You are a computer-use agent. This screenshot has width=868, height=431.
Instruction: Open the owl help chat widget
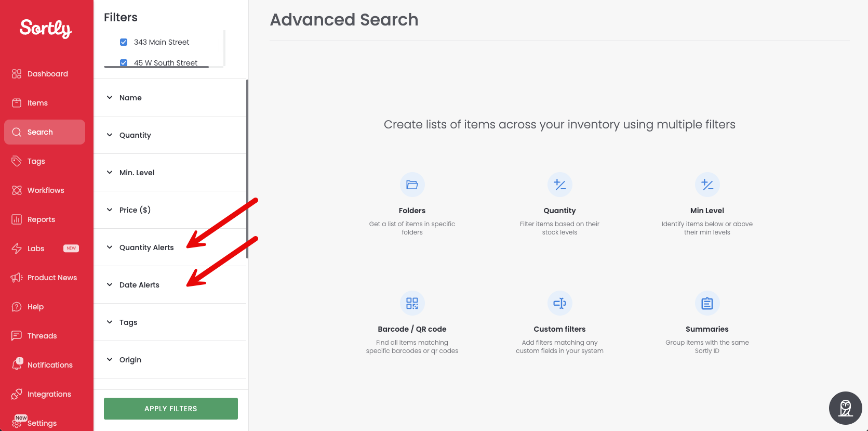tap(845, 408)
